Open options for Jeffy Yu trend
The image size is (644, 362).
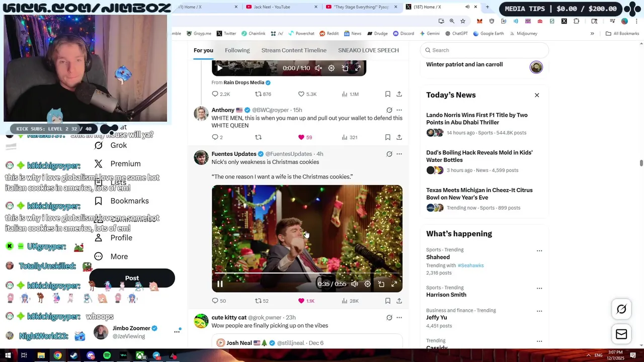539,311
